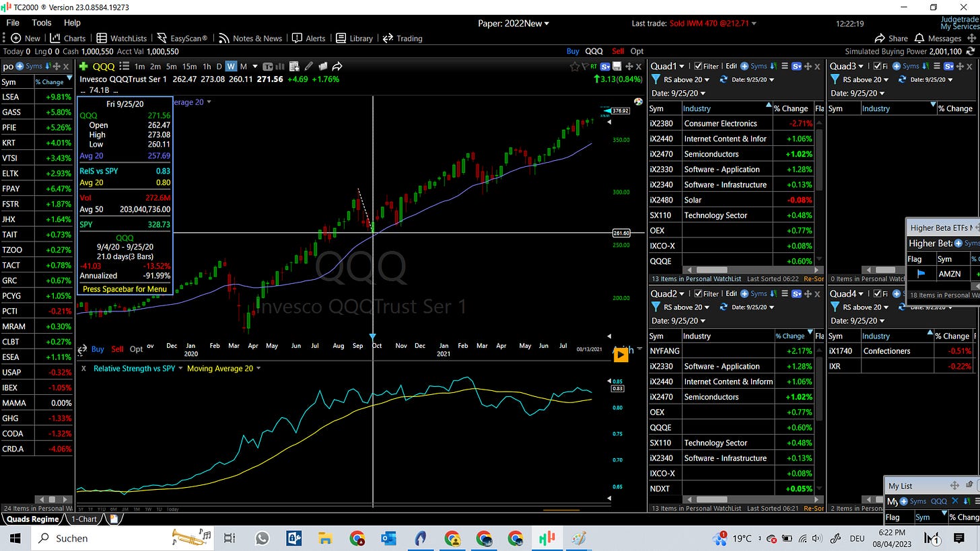The width and height of the screenshot is (980, 551).
Task: Toggle the Quad3 filter checkbox
Action: (x=876, y=66)
